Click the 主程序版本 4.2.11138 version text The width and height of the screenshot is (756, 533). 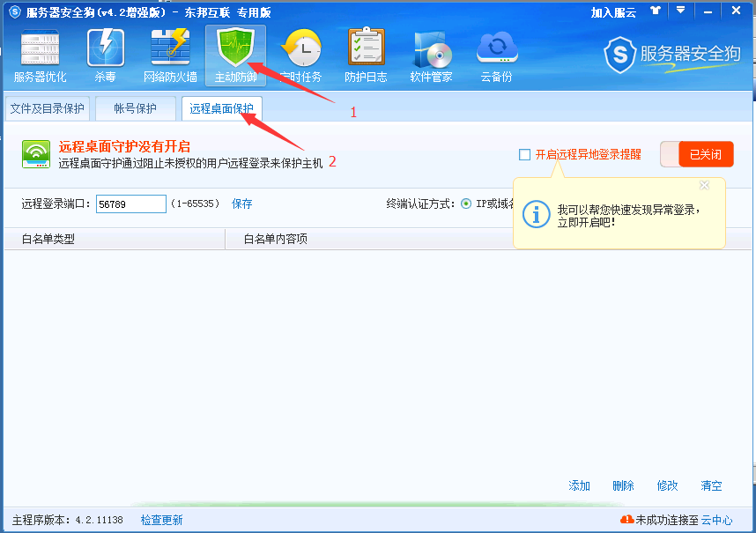tap(68, 520)
